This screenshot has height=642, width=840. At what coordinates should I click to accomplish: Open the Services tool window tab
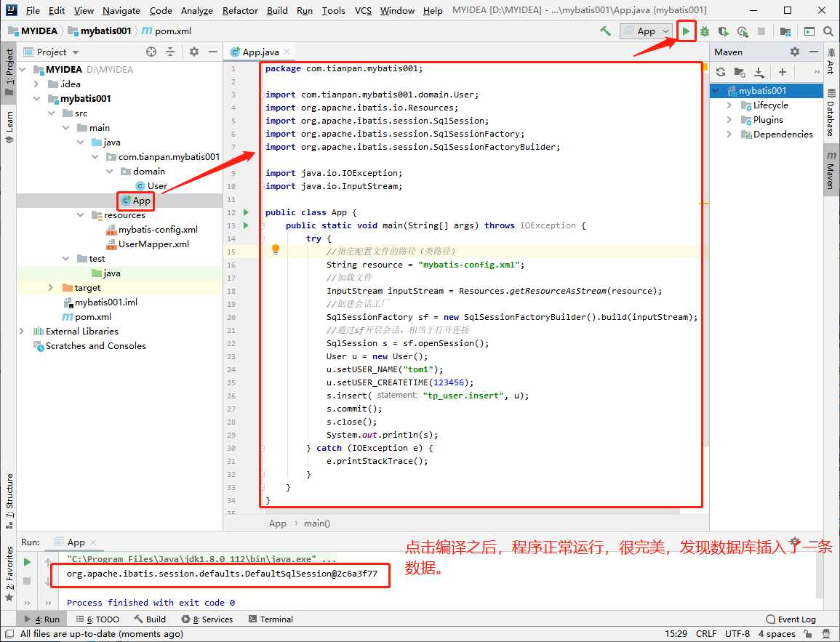207,619
